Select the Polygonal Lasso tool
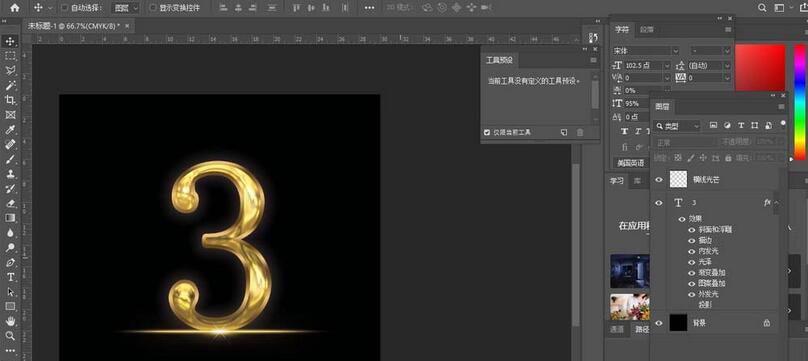808x361 pixels. 10,71
